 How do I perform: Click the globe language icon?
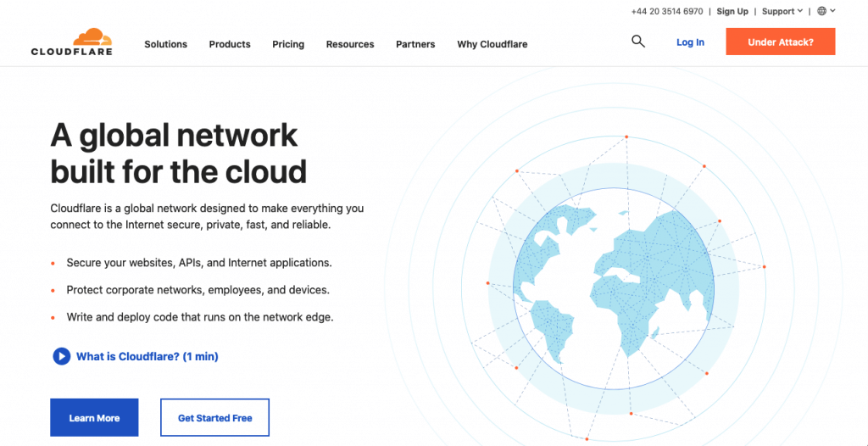pos(822,11)
